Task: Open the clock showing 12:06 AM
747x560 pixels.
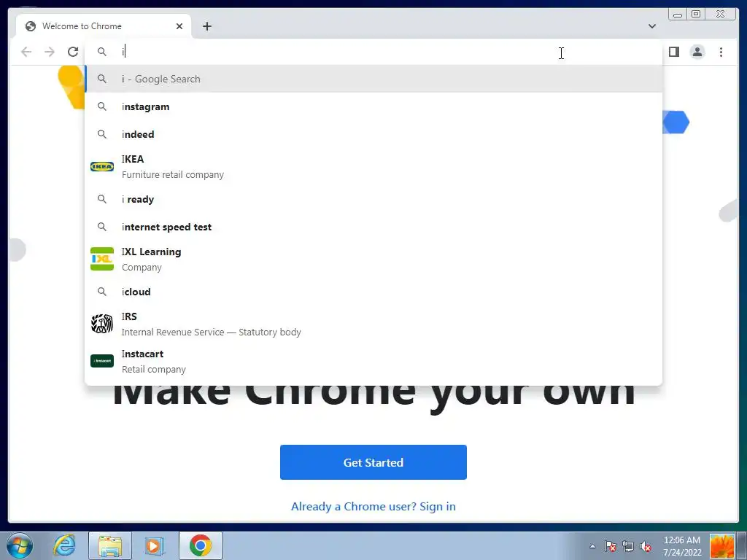Action: point(682,546)
